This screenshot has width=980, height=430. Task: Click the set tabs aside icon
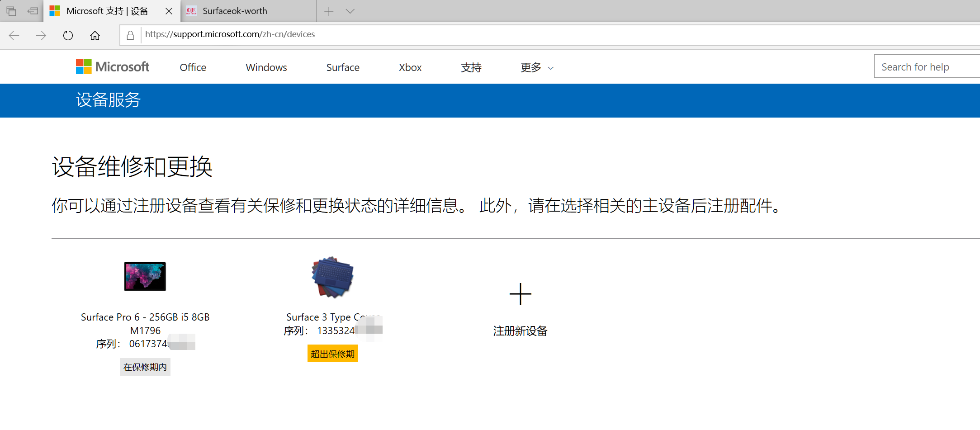point(11,10)
